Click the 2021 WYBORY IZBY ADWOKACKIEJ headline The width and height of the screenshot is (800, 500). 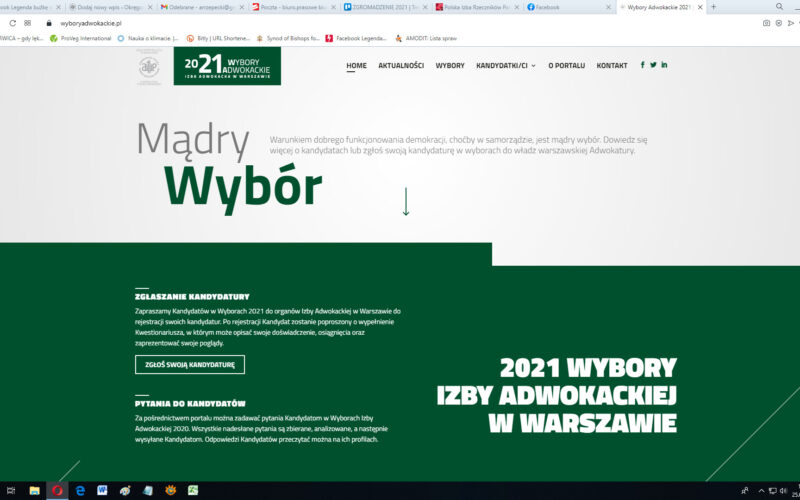557,395
